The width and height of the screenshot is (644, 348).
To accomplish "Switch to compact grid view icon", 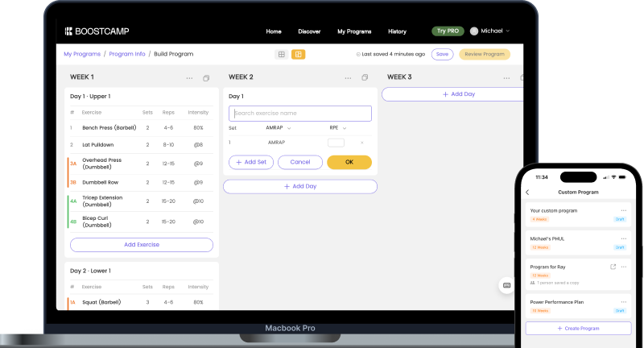I will tap(281, 54).
